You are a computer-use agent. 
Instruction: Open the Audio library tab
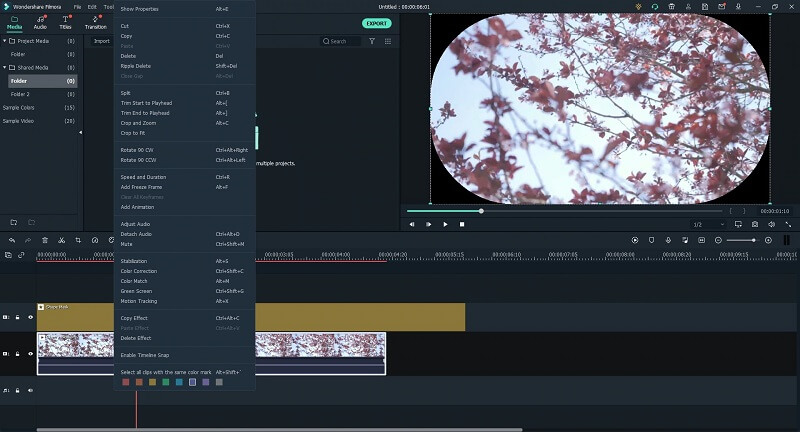pyautogui.click(x=40, y=22)
